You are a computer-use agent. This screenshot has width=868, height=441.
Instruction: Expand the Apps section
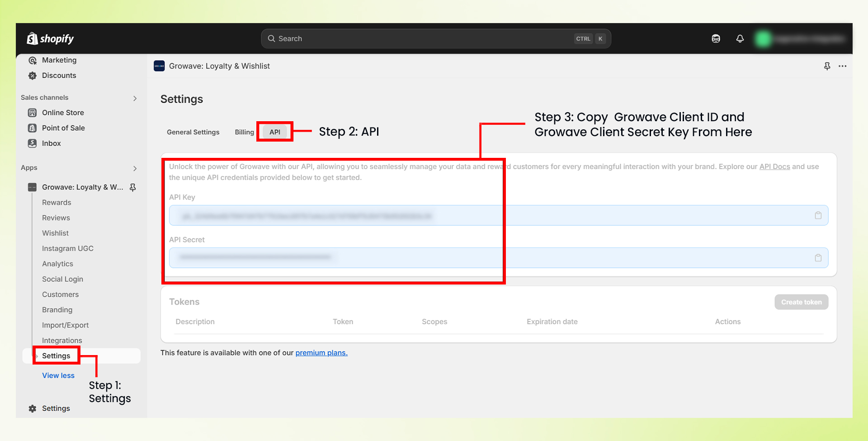(134, 168)
